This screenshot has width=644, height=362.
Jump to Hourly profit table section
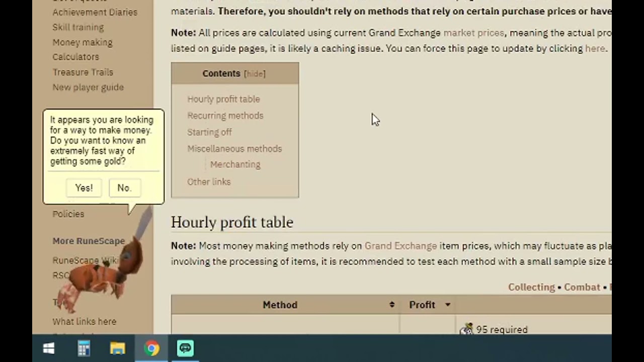(x=223, y=99)
